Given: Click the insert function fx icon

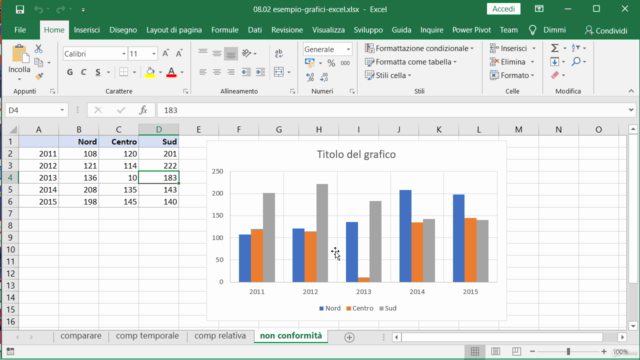Looking at the screenshot, I should click(x=143, y=110).
